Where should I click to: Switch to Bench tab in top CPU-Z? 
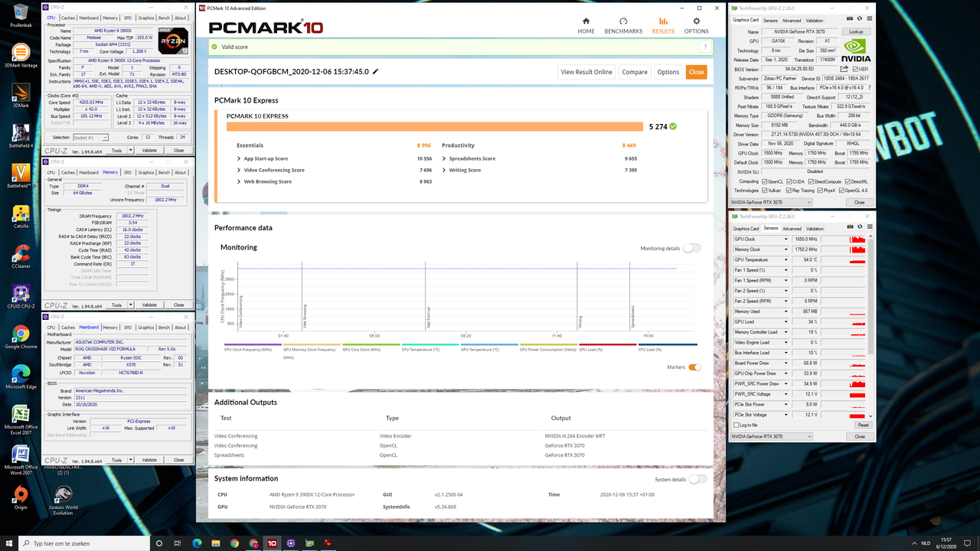click(x=163, y=18)
